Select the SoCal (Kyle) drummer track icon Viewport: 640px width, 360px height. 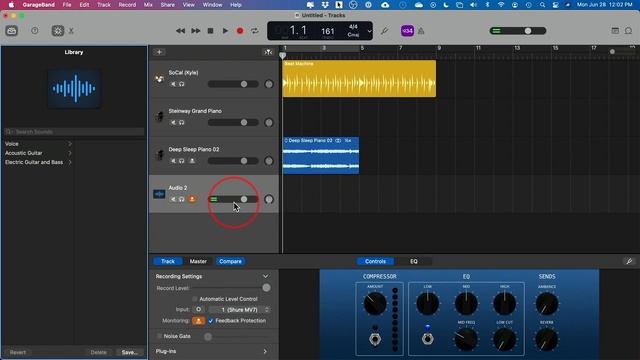159,79
